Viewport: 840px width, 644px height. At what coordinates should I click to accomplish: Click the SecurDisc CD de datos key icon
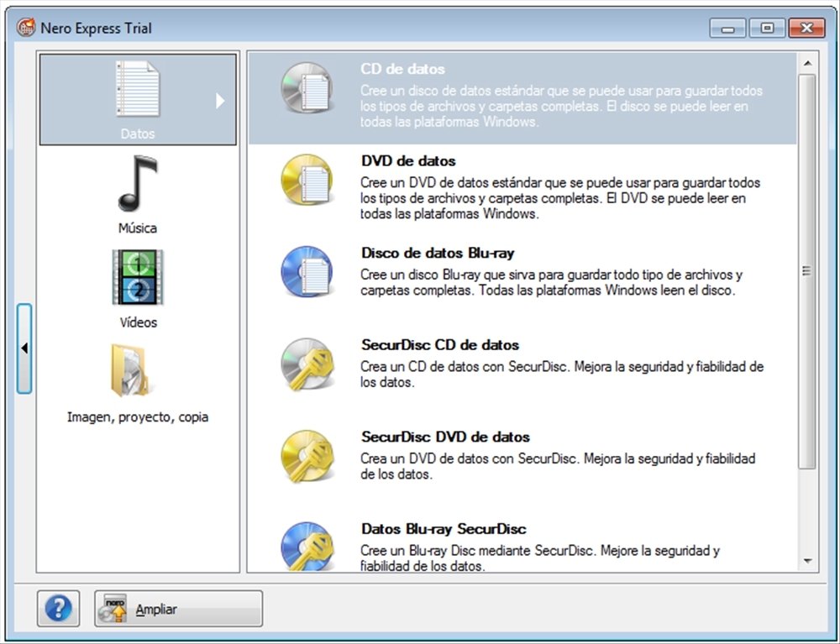click(307, 364)
